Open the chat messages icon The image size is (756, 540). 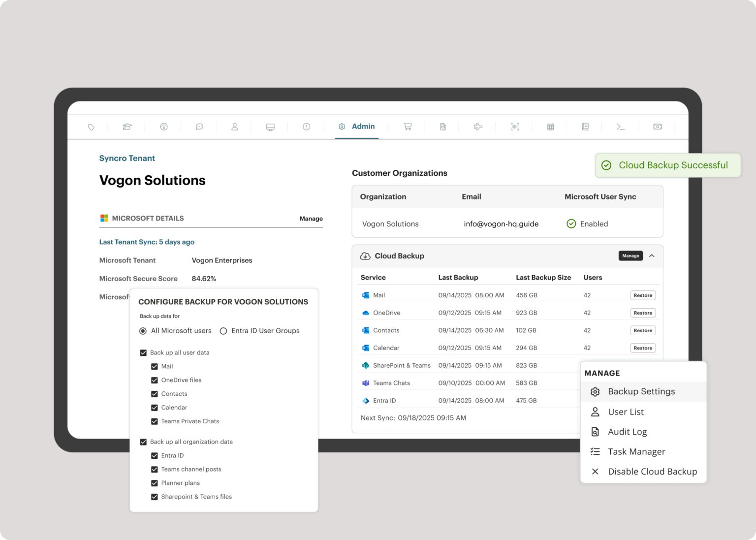(x=199, y=127)
